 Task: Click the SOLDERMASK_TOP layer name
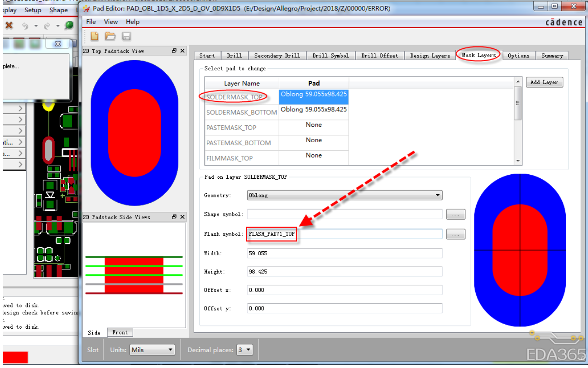tap(234, 97)
